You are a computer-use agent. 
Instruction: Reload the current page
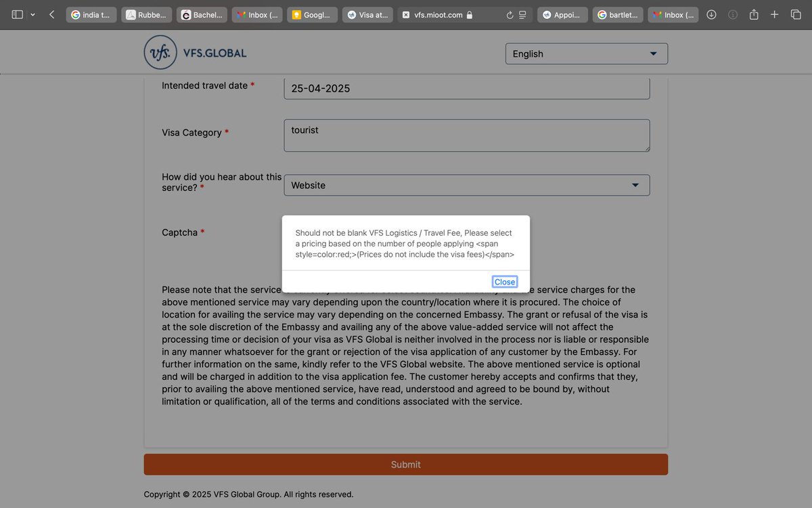[x=510, y=14]
